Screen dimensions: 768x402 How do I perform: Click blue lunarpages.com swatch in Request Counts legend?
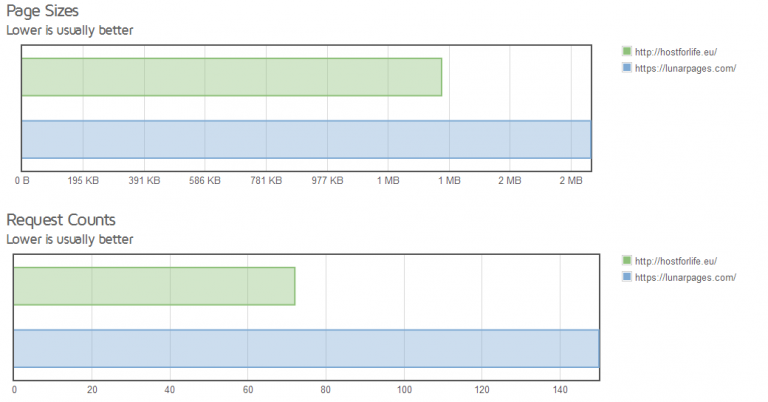click(x=627, y=277)
